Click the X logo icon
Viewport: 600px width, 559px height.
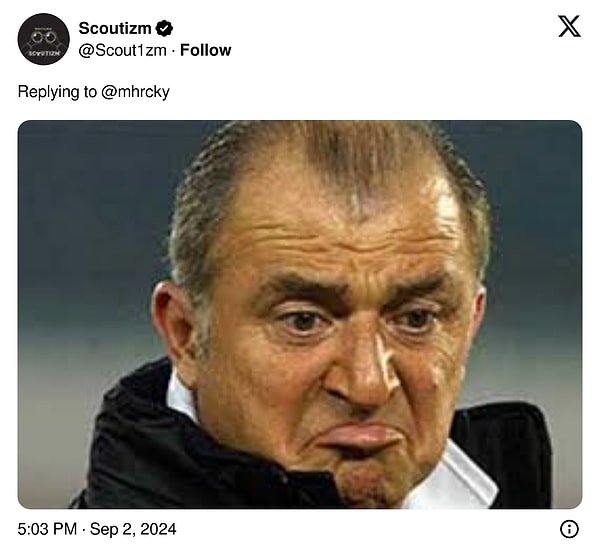pos(569,27)
